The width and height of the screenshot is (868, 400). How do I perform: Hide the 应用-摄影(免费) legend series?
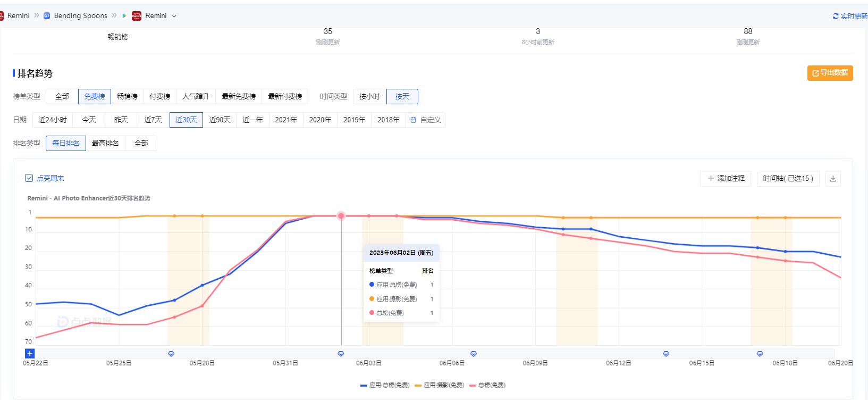[439, 385]
